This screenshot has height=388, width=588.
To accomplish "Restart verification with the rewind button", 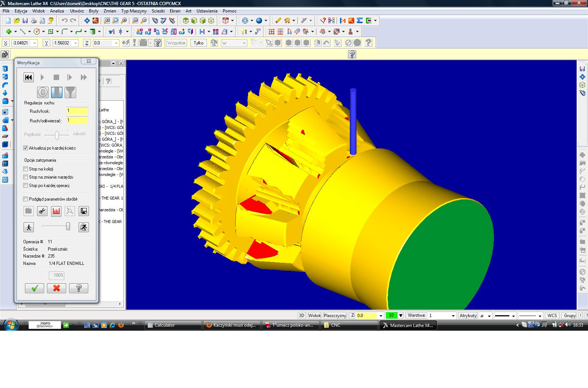I will pyautogui.click(x=28, y=77).
